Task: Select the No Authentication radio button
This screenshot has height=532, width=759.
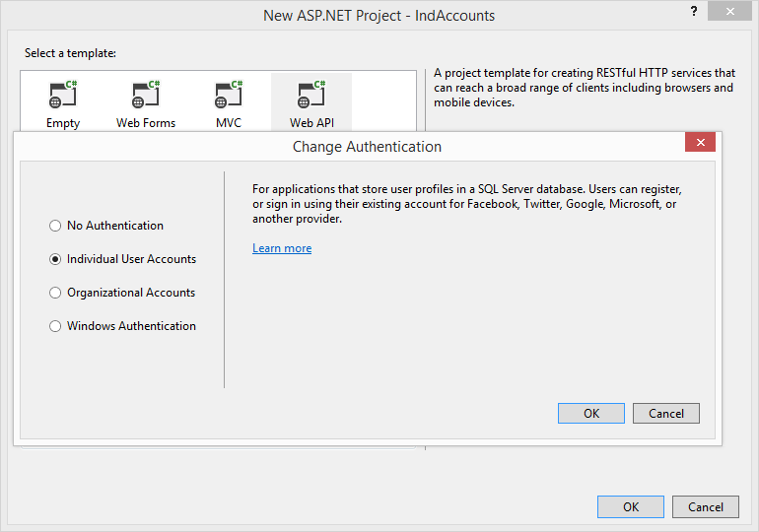Action: tap(55, 226)
